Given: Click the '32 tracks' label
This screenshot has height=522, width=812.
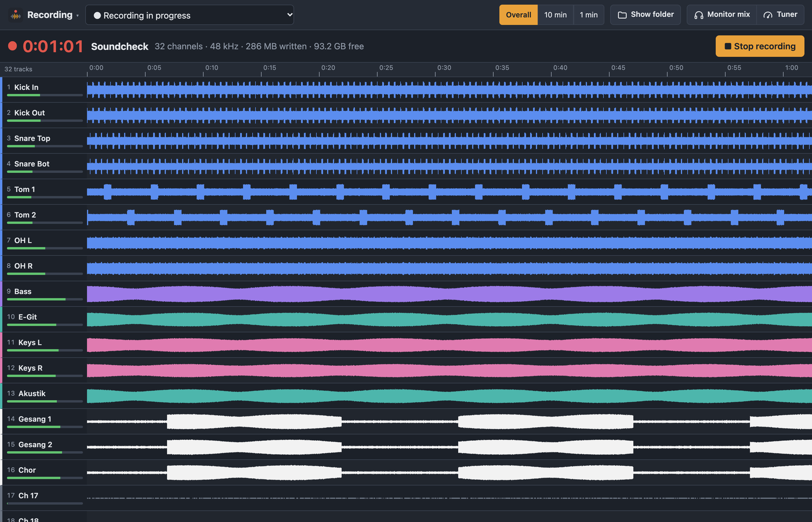Looking at the screenshot, I should coord(18,69).
